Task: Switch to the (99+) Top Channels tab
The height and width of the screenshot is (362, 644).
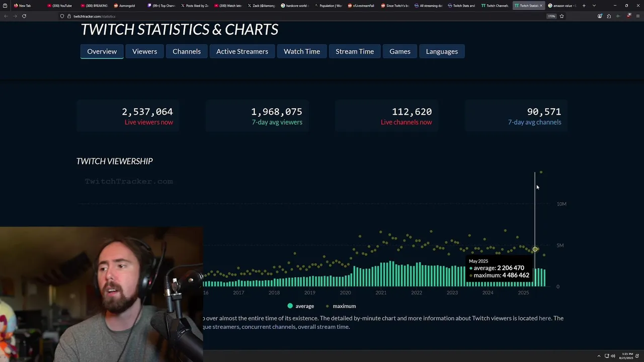Action: click(161, 6)
